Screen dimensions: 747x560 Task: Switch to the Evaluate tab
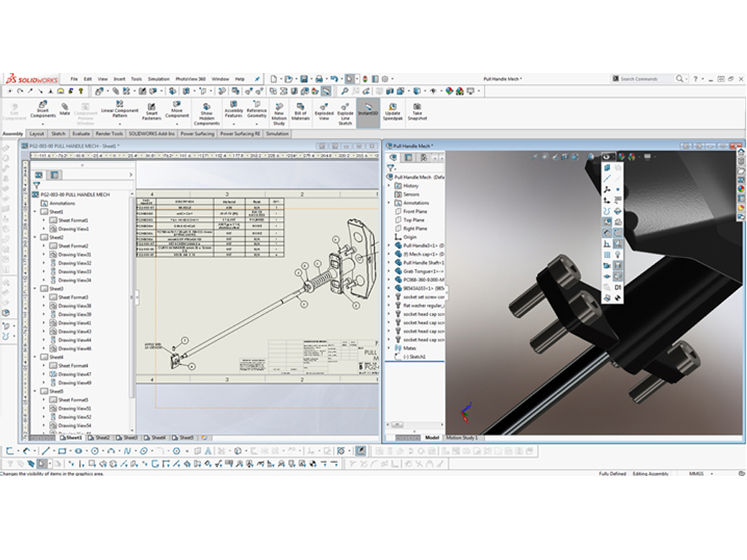pos(81,134)
